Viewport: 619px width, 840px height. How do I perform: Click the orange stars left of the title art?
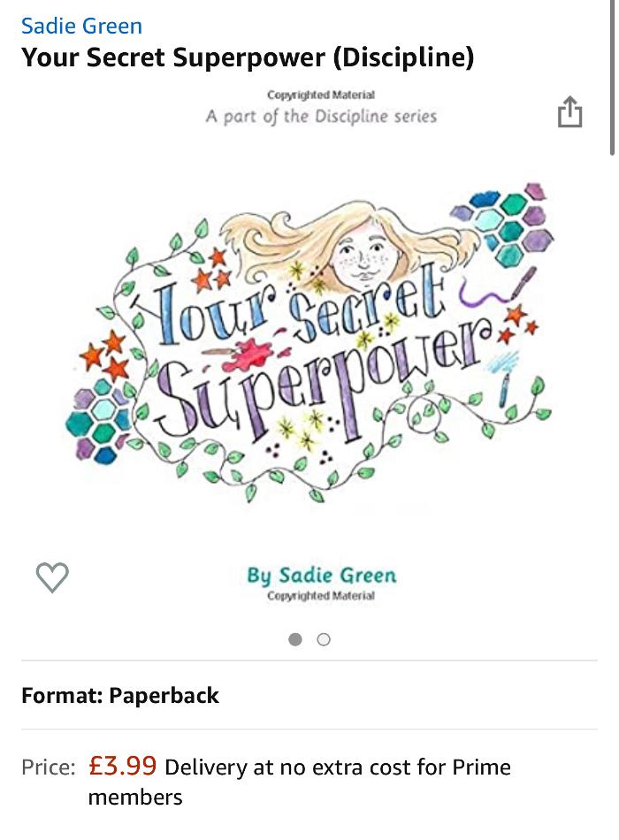[105, 355]
